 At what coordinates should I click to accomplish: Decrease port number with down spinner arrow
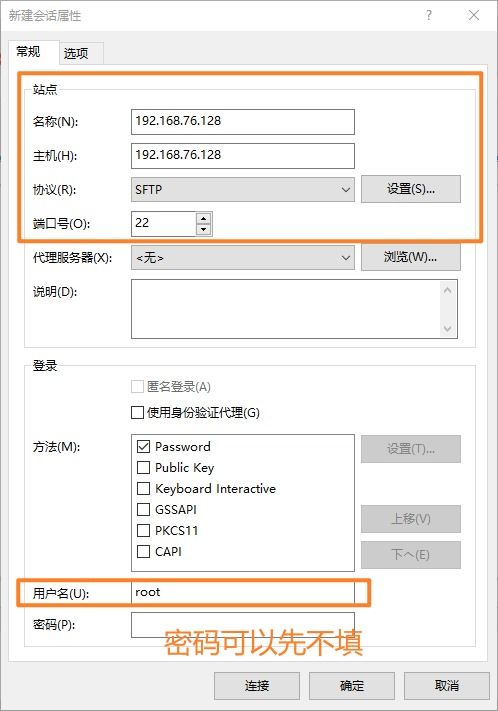(204, 229)
